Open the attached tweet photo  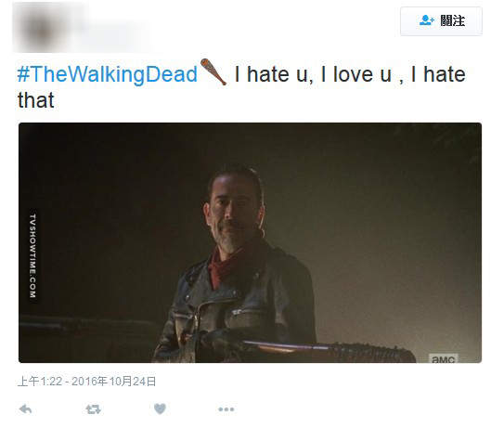[250, 242]
